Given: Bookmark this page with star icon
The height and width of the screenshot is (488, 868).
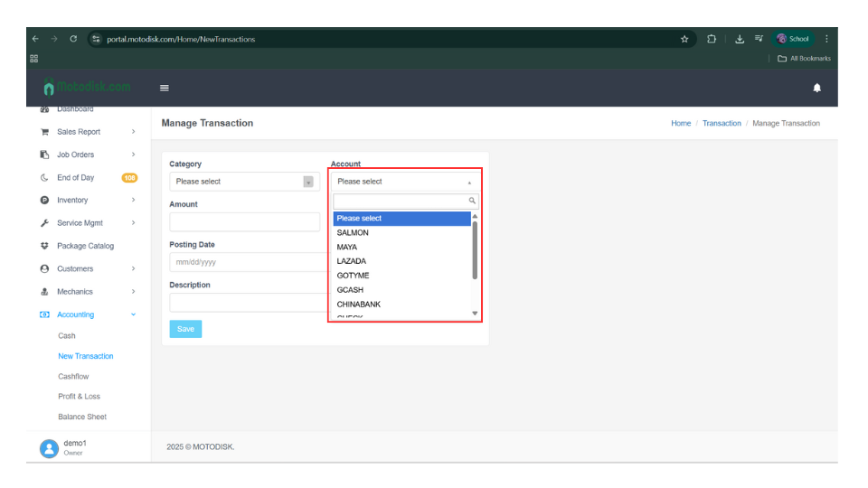Looking at the screenshot, I should tap(684, 39).
